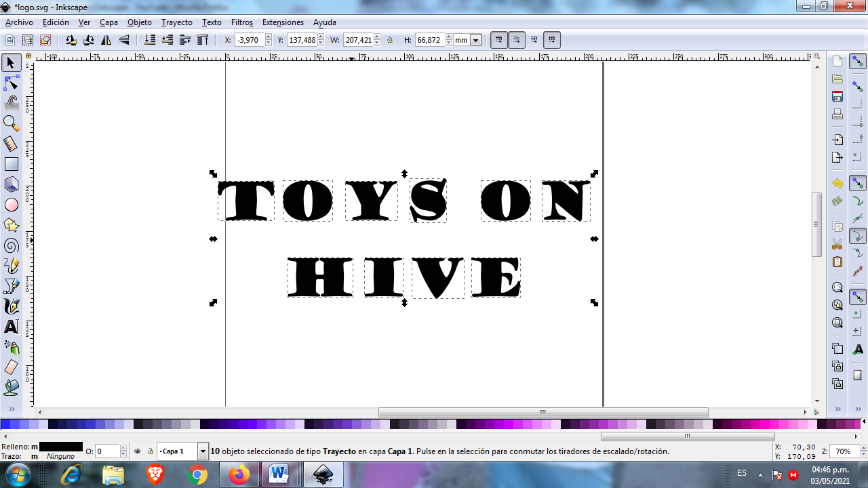The image size is (868, 488).
Task: Toggle global snapping enable button
Action: [858, 62]
